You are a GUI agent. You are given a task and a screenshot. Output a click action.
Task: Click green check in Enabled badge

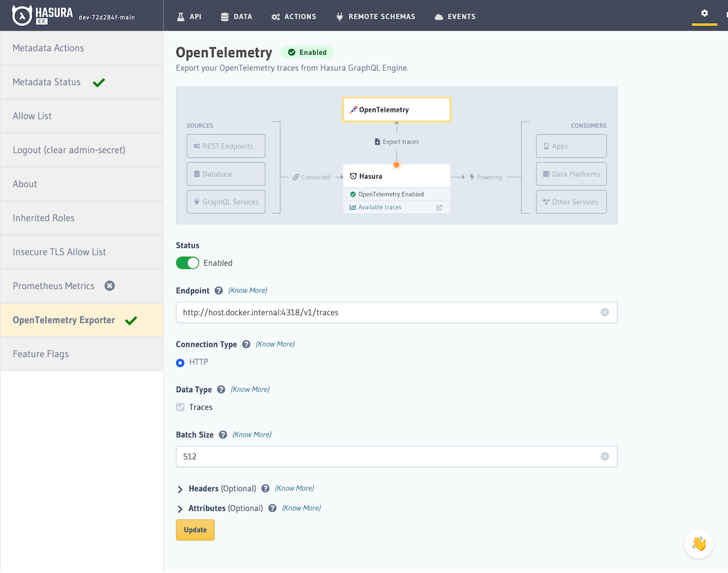(x=292, y=53)
